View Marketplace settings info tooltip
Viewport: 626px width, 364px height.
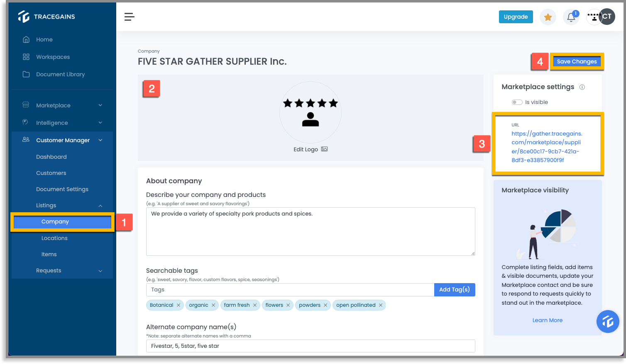[582, 87]
